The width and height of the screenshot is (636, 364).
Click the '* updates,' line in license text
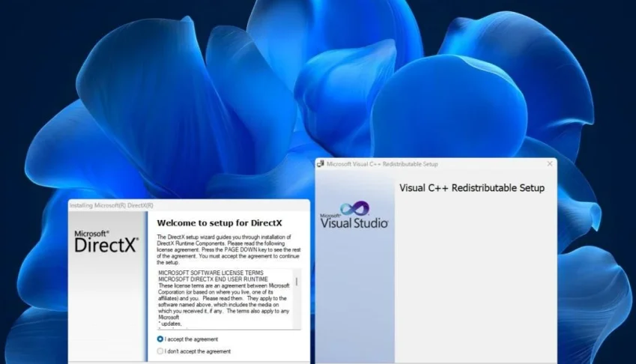click(x=170, y=324)
